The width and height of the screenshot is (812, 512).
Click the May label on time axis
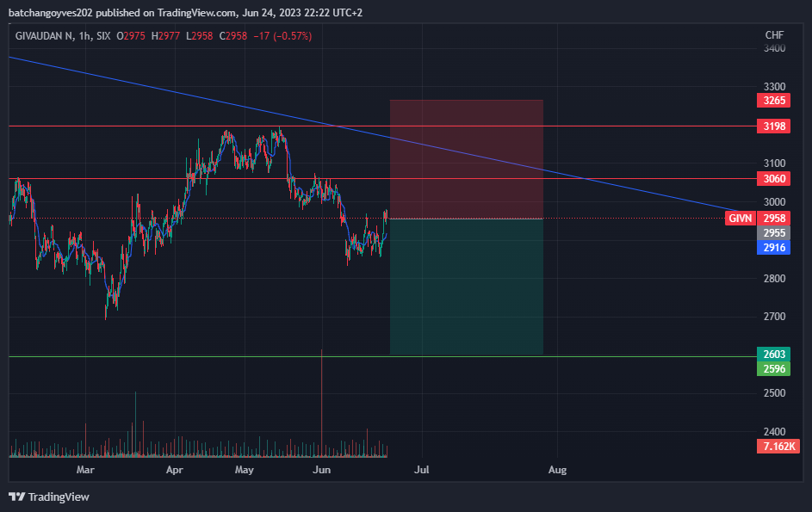click(244, 470)
